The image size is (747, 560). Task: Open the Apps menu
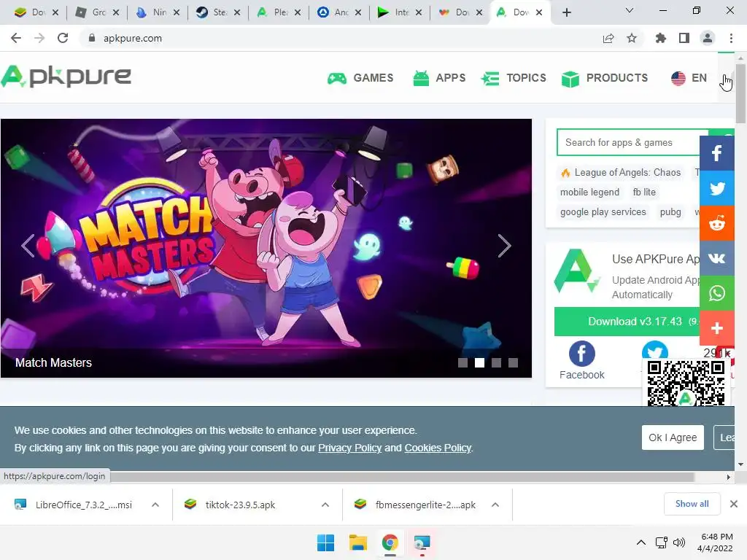(438, 78)
